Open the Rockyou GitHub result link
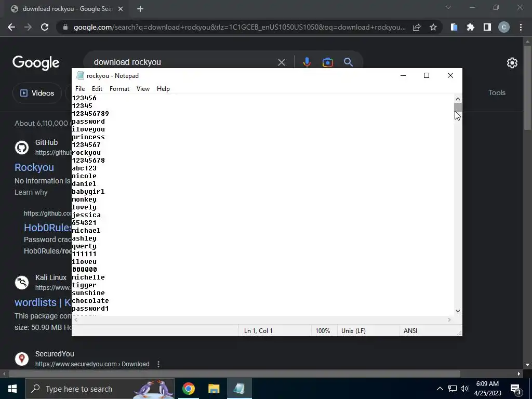The image size is (532, 399). [34, 167]
